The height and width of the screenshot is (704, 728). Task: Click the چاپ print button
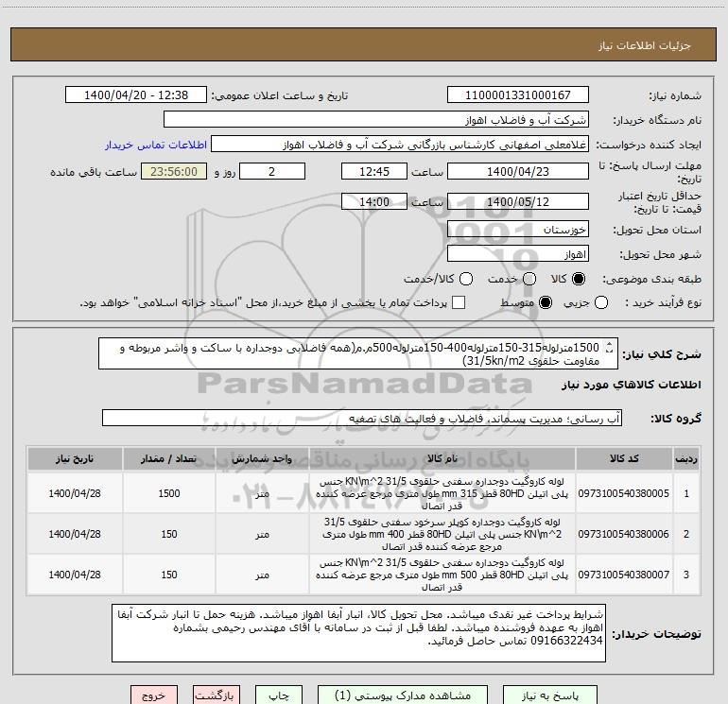coord(279,695)
